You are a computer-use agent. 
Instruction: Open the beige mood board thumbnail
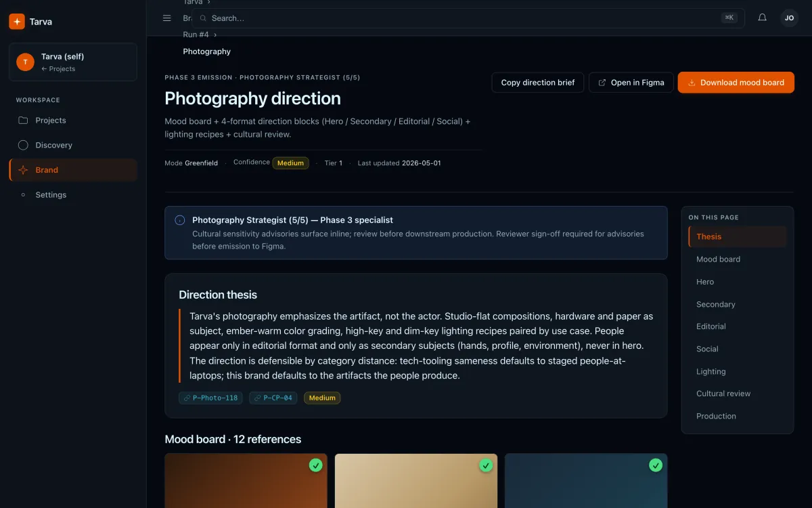pyautogui.click(x=416, y=481)
